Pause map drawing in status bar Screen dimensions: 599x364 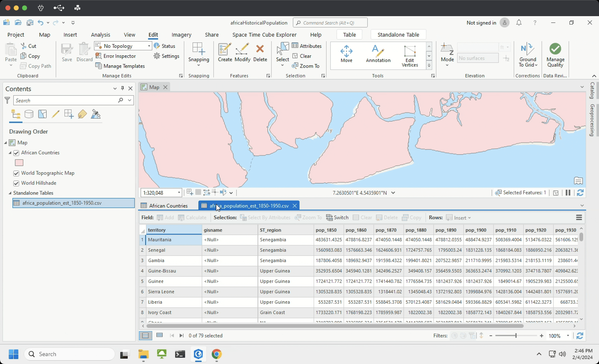[x=568, y=193]
